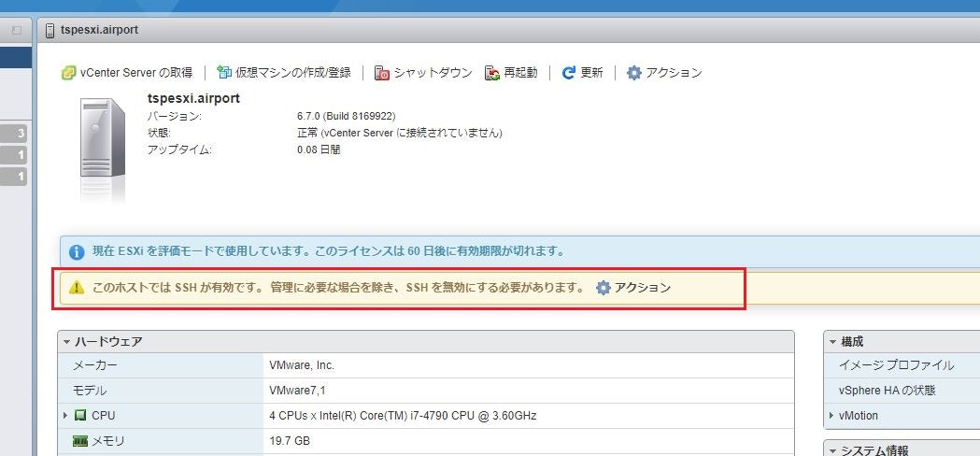Screen dimensions: 980x456
Task: Click the host device icon beside tspesxi.airport title
Action: click(50, 30)
